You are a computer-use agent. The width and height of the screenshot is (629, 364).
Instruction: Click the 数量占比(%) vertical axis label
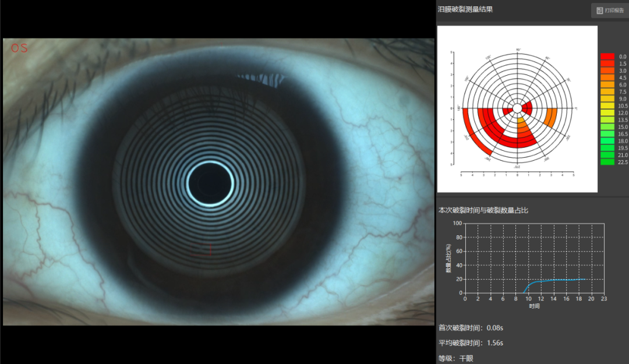point(448,258)
